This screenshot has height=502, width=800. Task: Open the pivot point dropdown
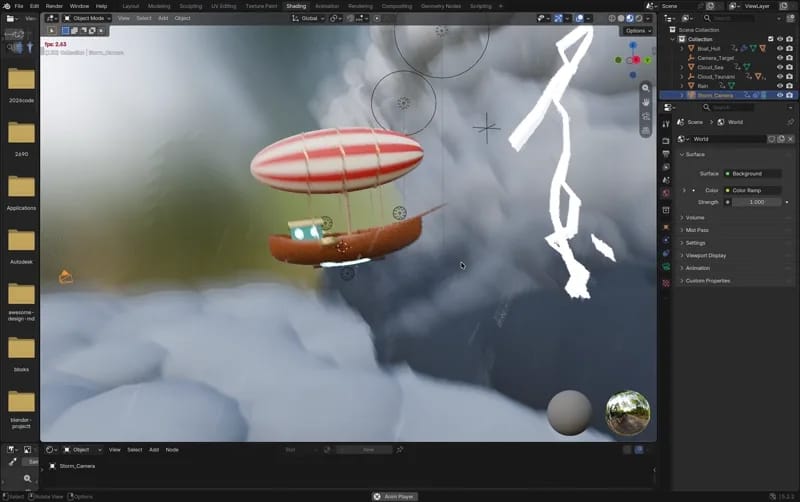335,18
